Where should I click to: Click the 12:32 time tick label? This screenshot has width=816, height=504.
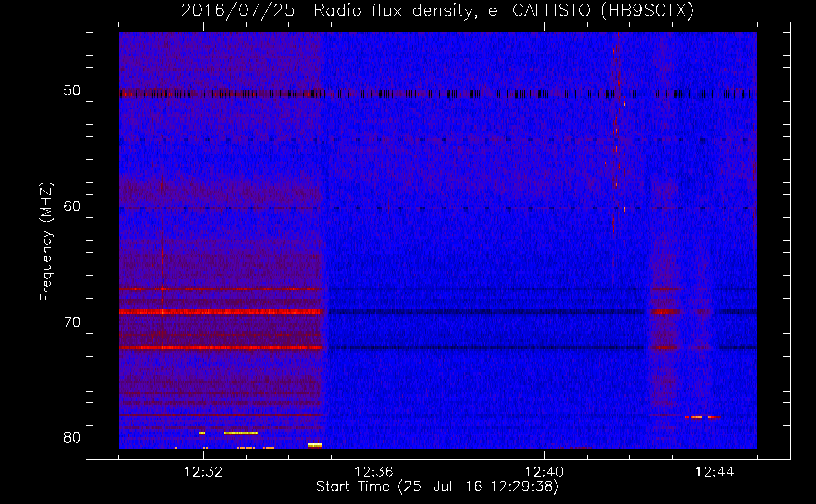point(203,472)
